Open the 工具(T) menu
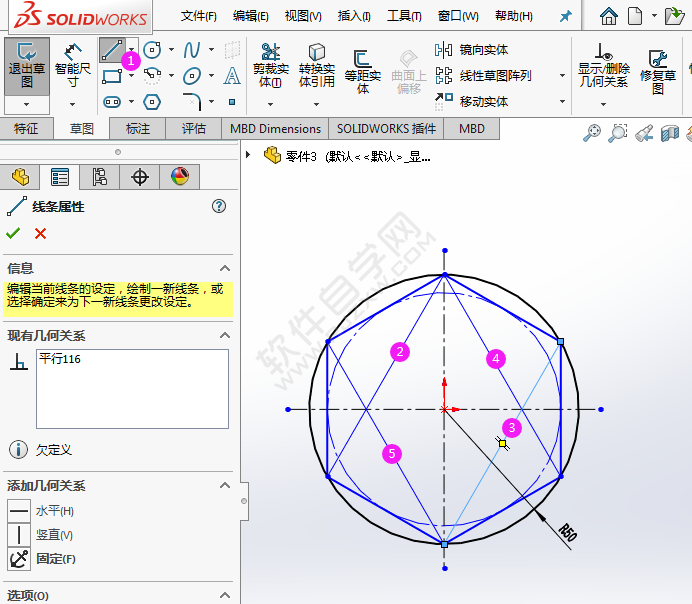The image size is (692, 604). coord(404,16)
